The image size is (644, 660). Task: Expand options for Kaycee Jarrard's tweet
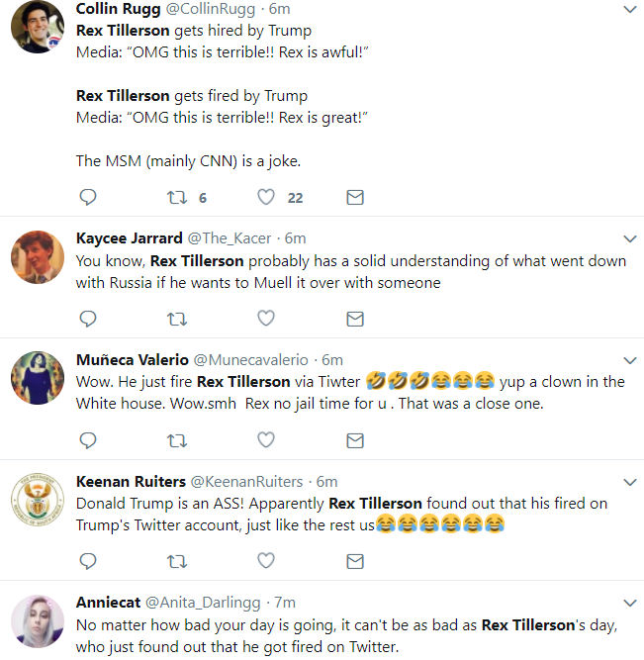click(629, 238)
